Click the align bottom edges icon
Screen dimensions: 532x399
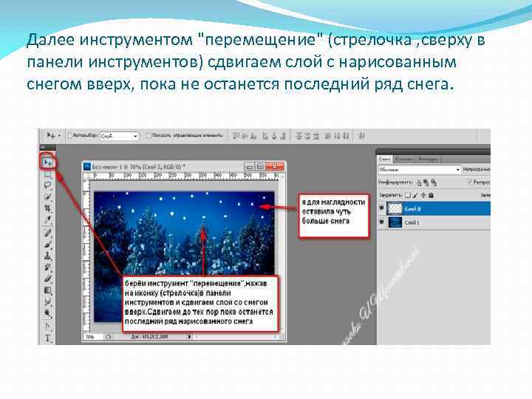pos(253,136)
